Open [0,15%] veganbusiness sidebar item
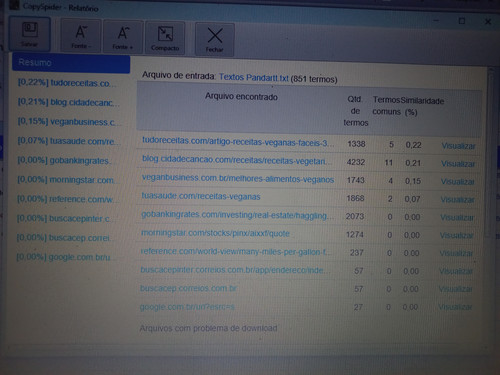 click(x=69, y=122)
